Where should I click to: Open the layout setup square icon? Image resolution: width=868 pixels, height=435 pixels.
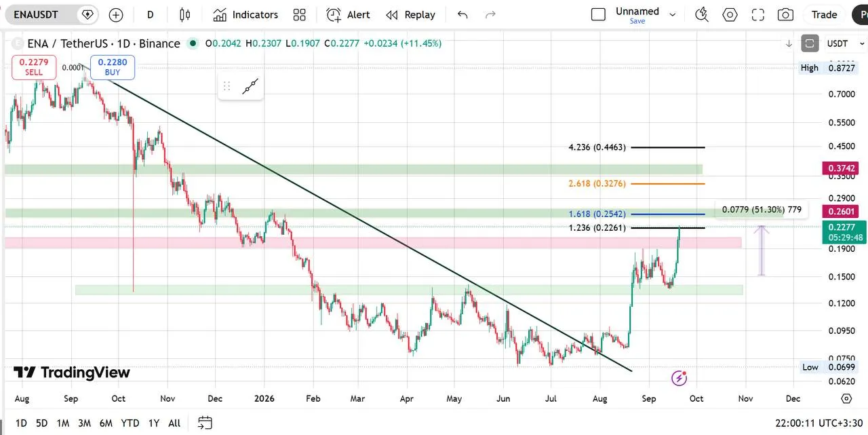598,14
